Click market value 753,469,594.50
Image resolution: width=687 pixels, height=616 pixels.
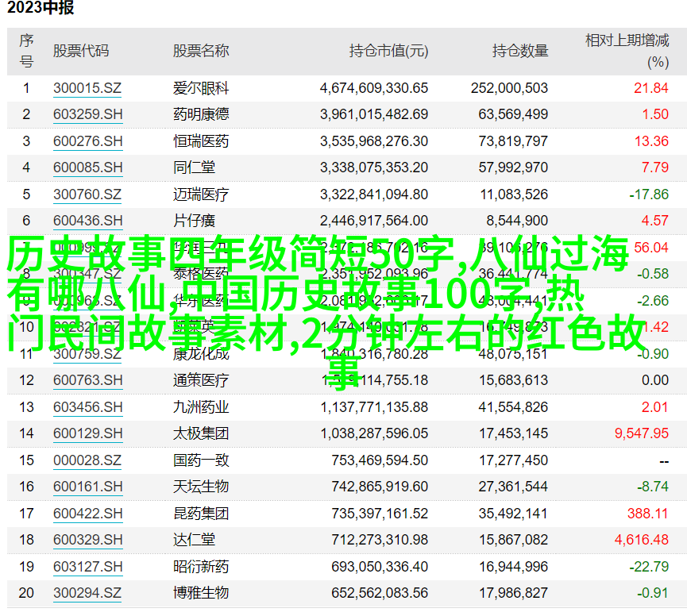[x=380, y=460]
